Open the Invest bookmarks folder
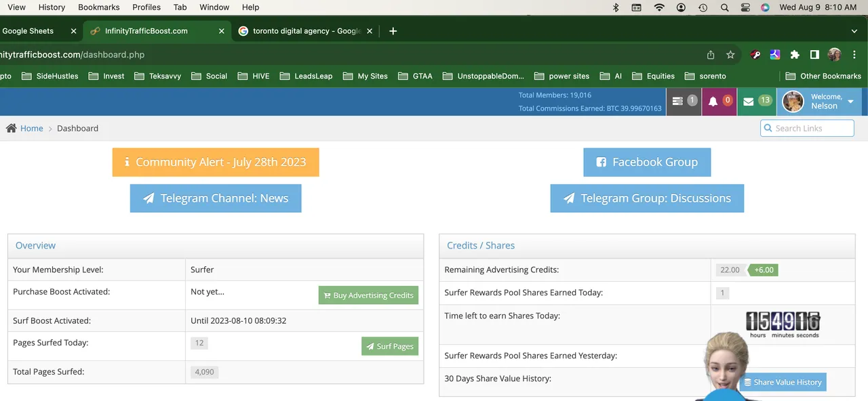 coord(106,76)
